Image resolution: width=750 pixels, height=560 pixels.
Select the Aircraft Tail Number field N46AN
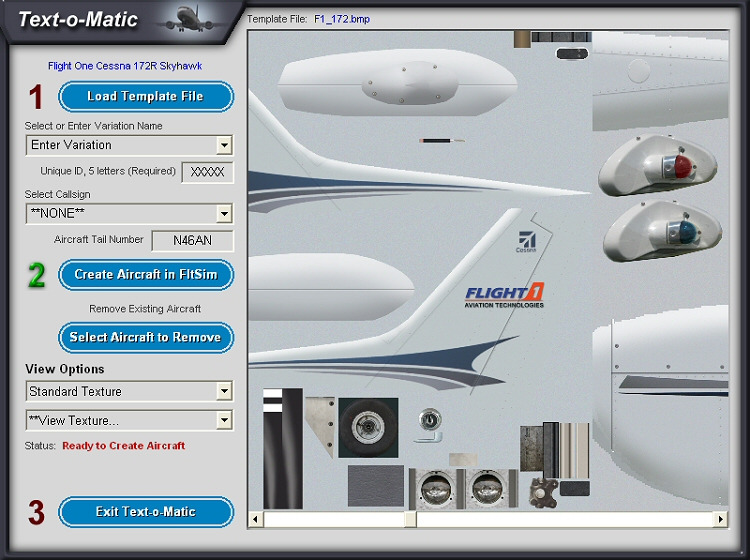tap(192, 241)
